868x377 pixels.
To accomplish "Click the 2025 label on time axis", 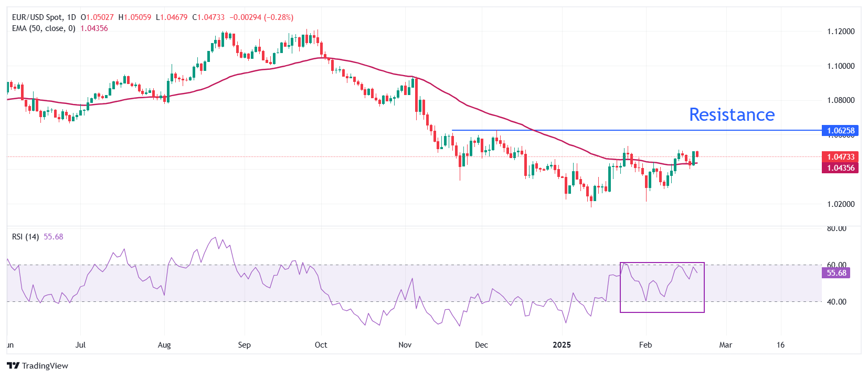I will [562, 345].
